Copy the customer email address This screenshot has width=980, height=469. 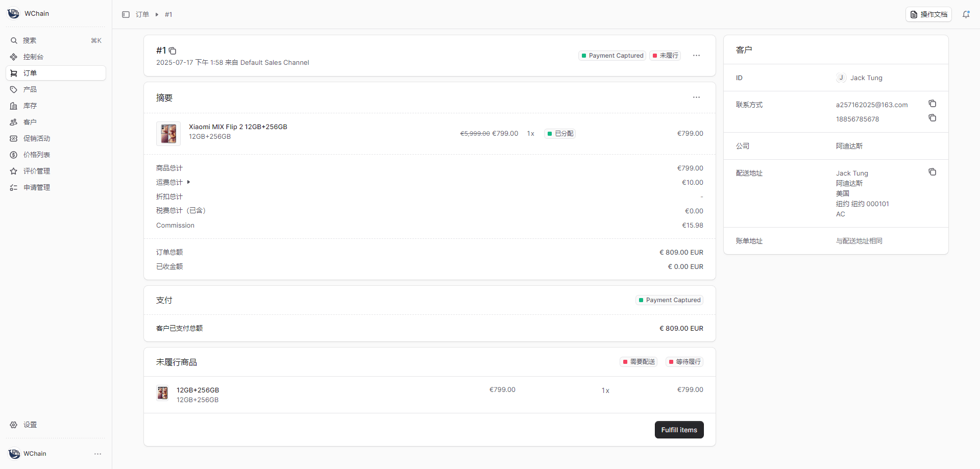click(932, 104)
